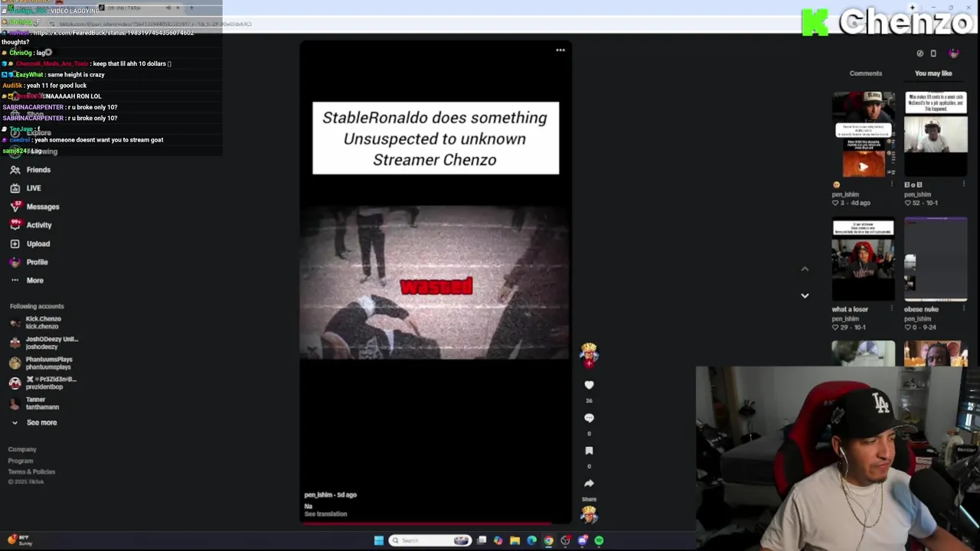Switch to Chrome on the taskbar
Image resolution: width=980 pixels, height=551 pixels.
(549, 540)
